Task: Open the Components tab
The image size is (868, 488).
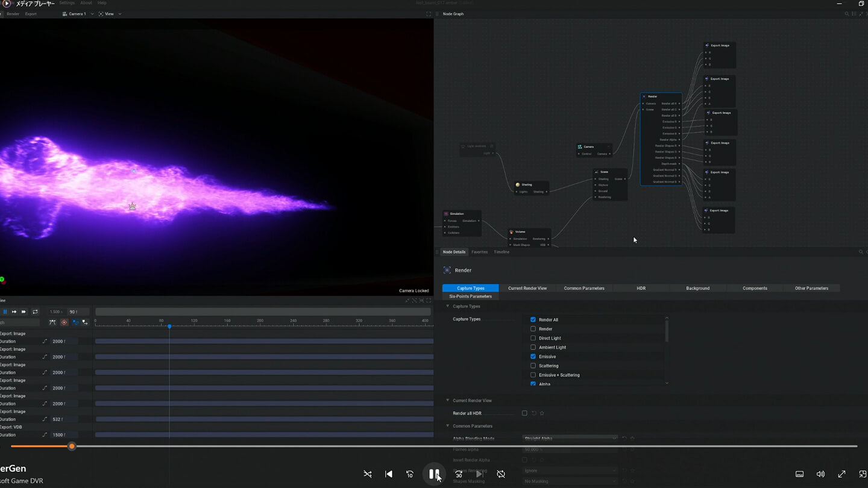Action: (755, 288)
